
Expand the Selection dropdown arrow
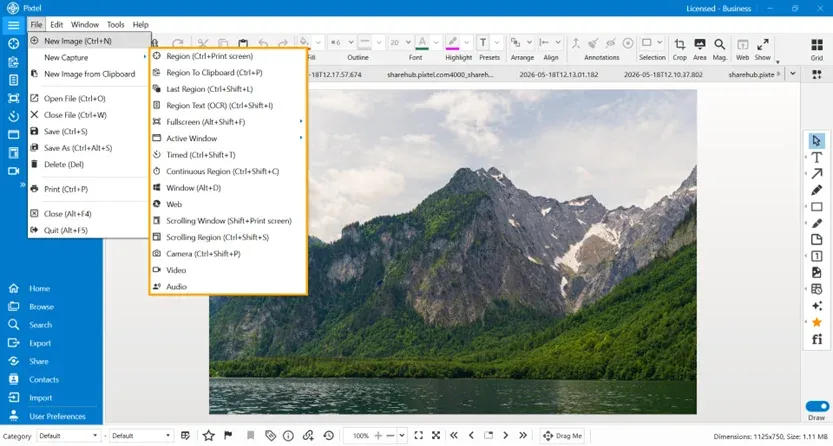click(x=660, y=42)
